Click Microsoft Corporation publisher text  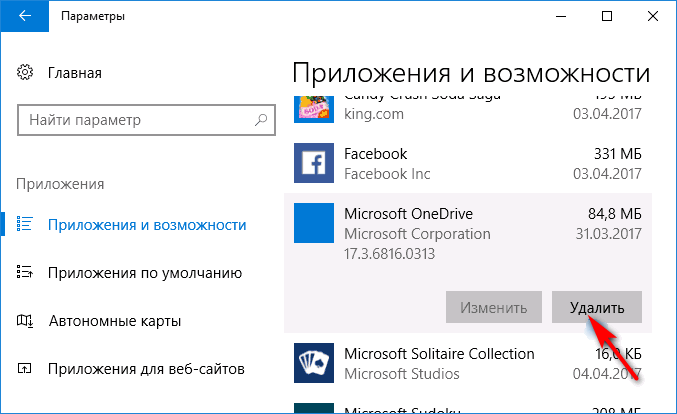pyautogui.click(x=417, y=234)
